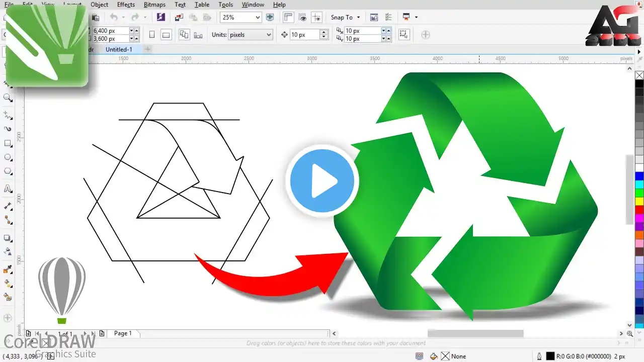Click landscape orientation button
The image size is (644, 362).
[x=166, y=35]
